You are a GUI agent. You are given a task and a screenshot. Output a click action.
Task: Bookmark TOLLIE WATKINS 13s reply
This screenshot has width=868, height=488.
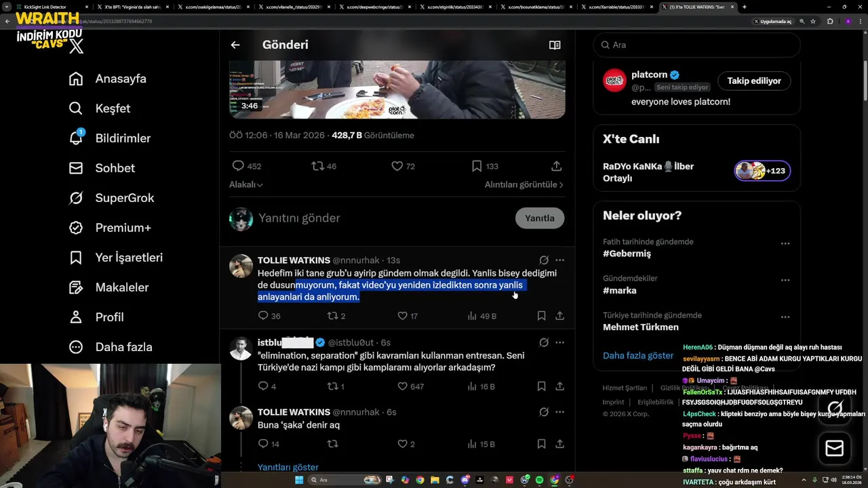point(541,316)
